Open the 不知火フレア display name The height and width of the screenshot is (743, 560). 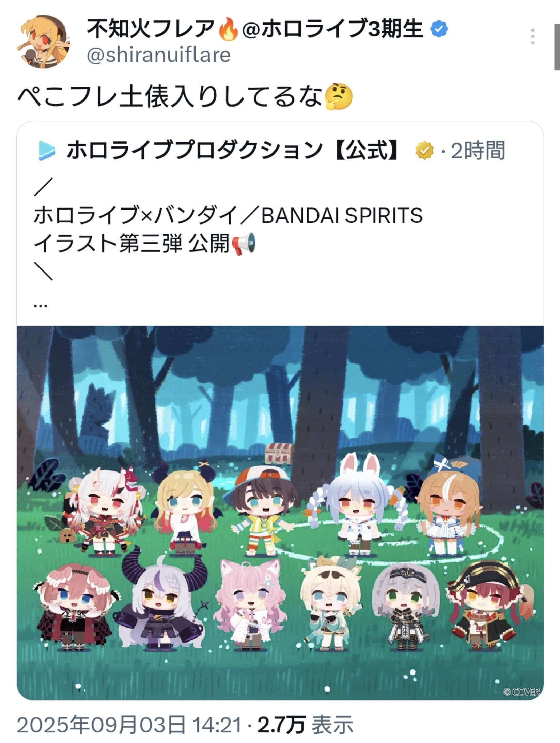pos(151,29)
